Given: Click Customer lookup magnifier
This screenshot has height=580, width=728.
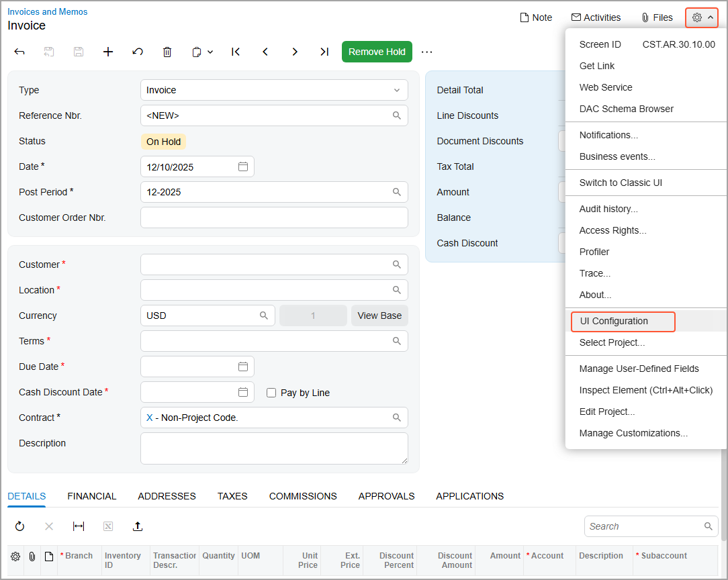Looking at the screenshot, I should (x=396, y=264).
